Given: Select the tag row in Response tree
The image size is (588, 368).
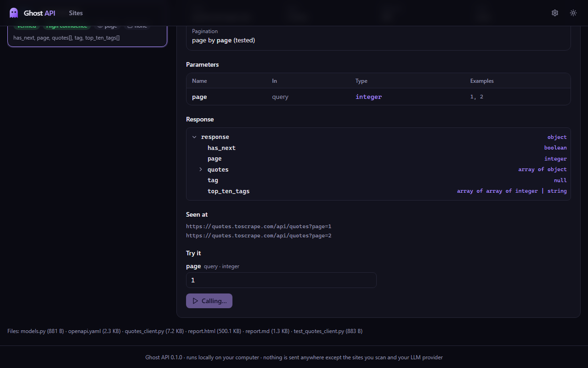Looking at the screenshot, I should point(379,180).
